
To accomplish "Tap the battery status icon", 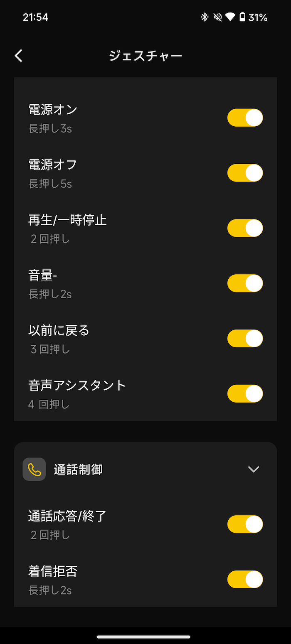I will pyautogui.click(x=242, y=17).
